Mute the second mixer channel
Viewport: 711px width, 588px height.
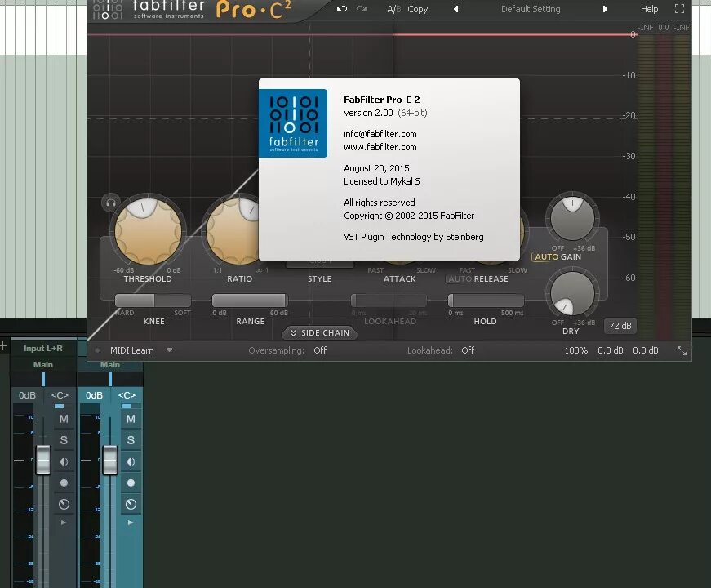point(131,419)
